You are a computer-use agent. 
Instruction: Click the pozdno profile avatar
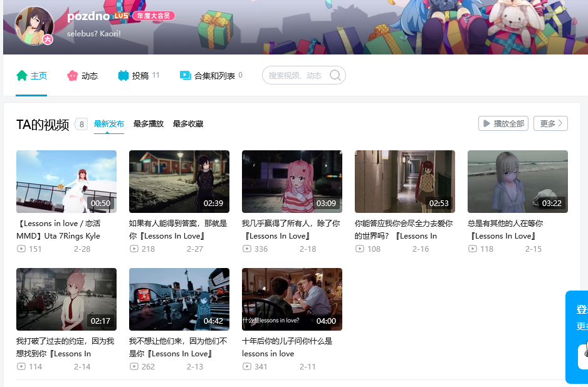[34, 26]
